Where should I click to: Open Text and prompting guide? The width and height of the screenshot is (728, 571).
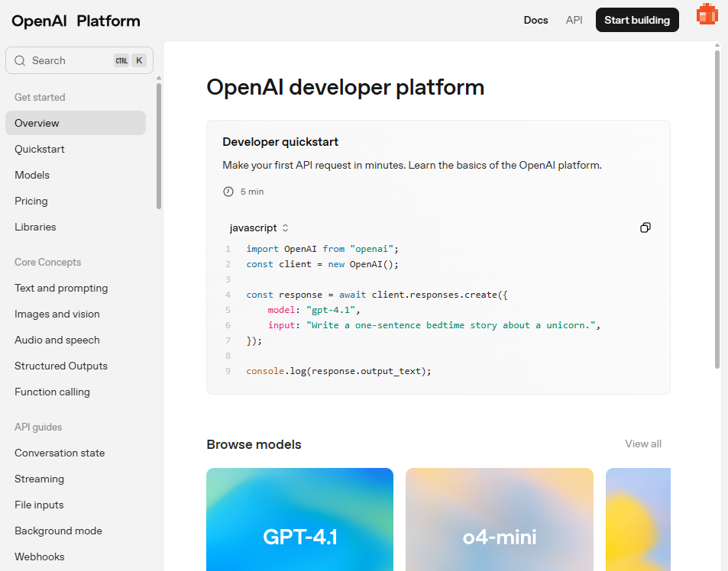pos(61,288)
